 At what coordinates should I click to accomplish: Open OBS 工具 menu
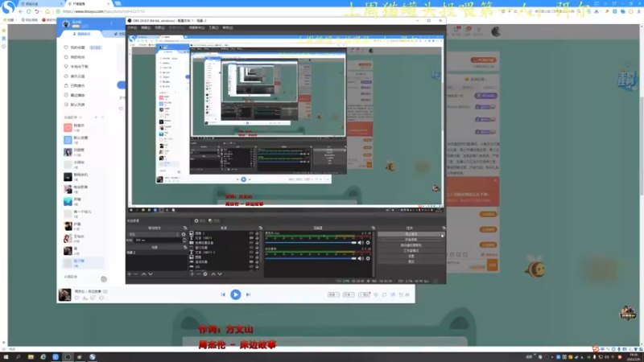[x=213, y=28]
